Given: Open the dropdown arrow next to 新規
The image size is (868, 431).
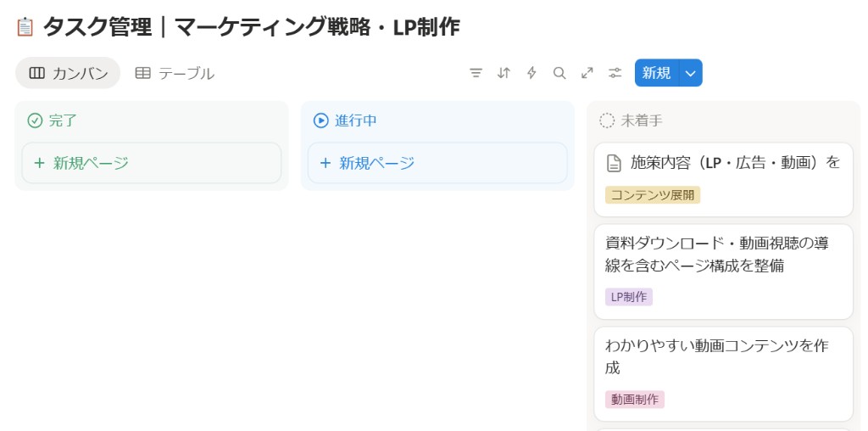Looking at the screenshot, I should click(x=691, y=73).
